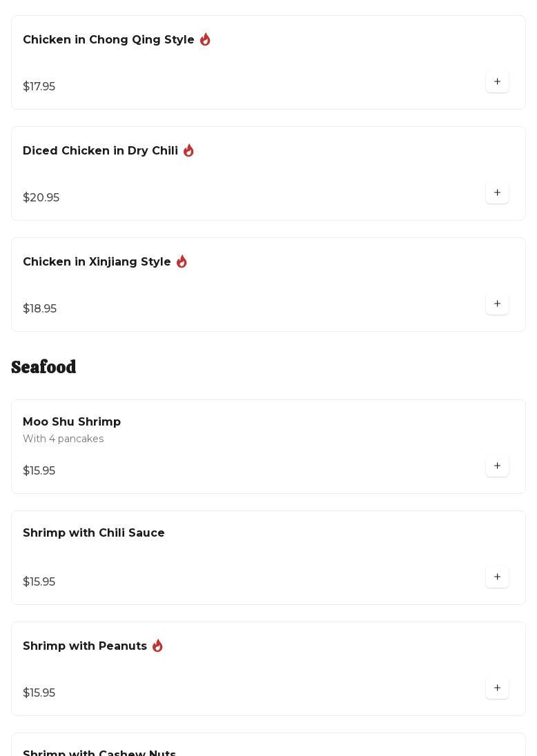Viewport: 537px width, 756px height.
Task: Select Shrimp with Chili Sauce title
Action: (x=94, y=533)
